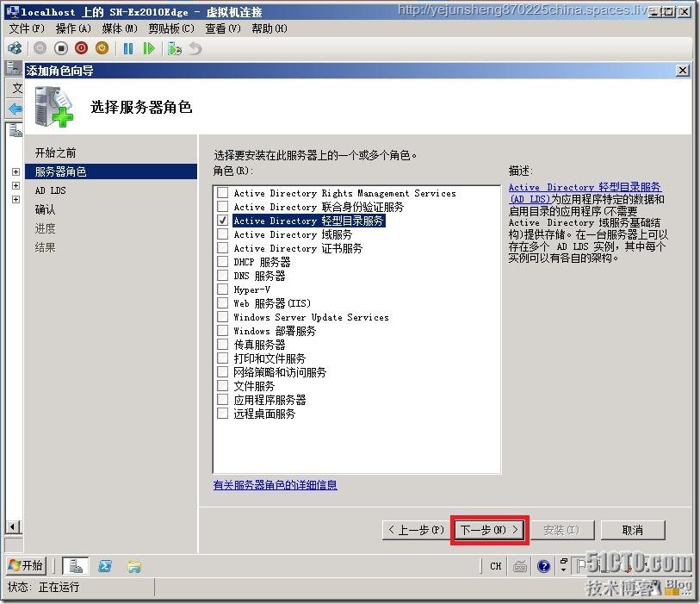Click the CH language indicator
Screen dimensions: 700x604
496,566
